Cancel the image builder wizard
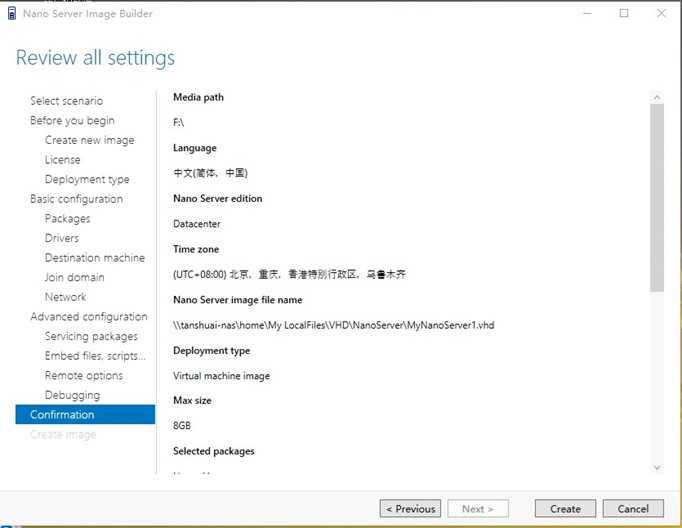 click(x=633, y=508)
